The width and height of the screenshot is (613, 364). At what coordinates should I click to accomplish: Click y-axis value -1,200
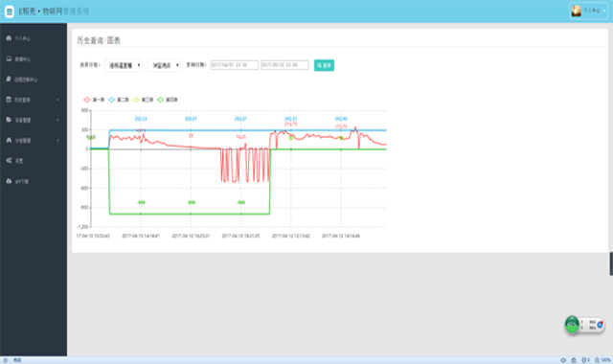tap(82, 227)
